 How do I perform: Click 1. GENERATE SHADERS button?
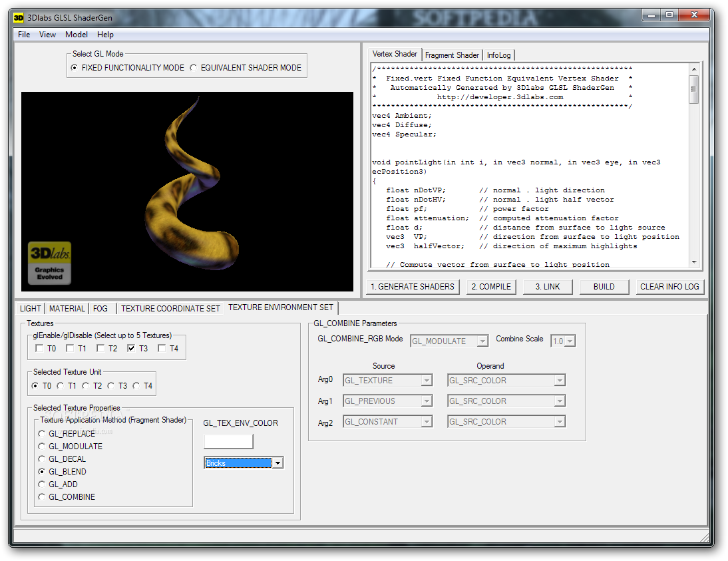(x=413, y=287)
